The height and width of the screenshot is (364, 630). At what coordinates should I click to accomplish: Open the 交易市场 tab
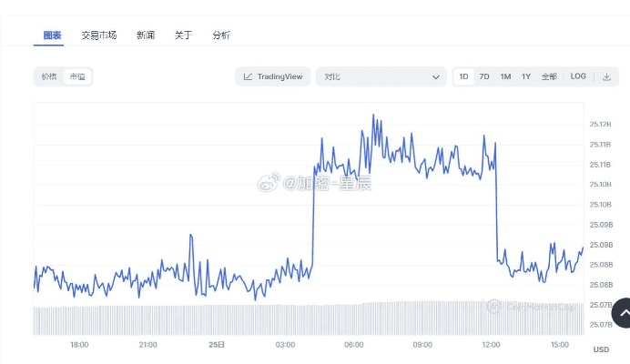coord(99,35)
